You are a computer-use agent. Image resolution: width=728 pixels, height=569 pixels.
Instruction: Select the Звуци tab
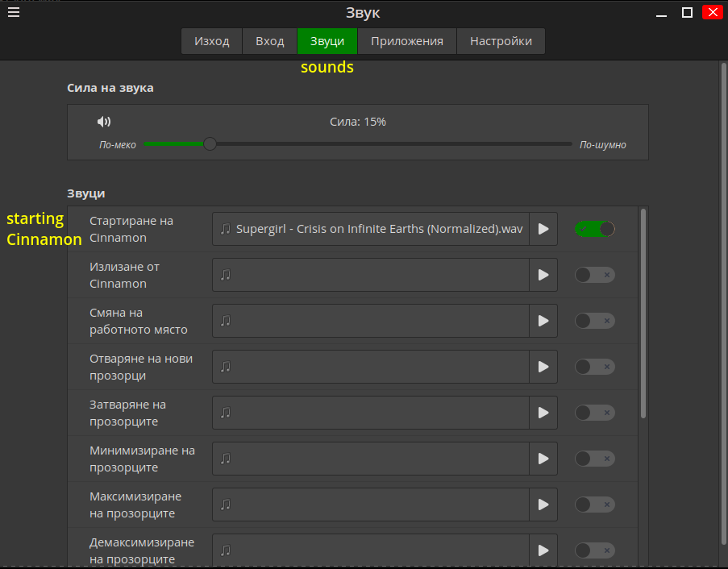327,41
